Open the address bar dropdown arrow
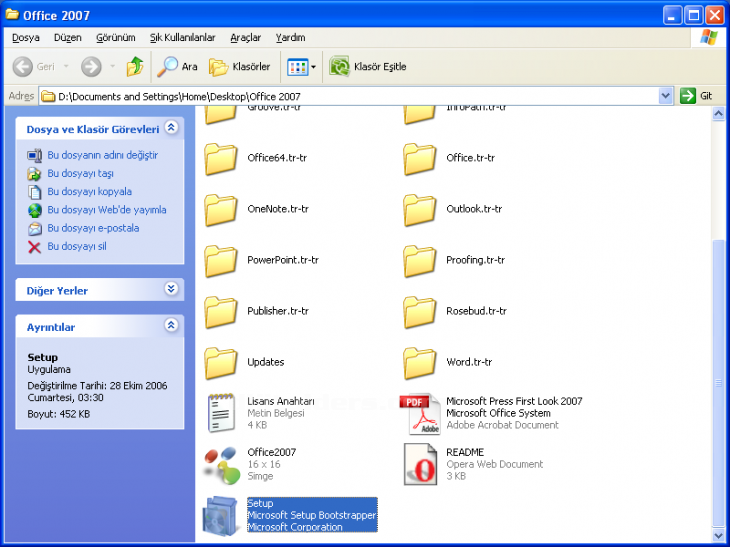 [666, 96]
